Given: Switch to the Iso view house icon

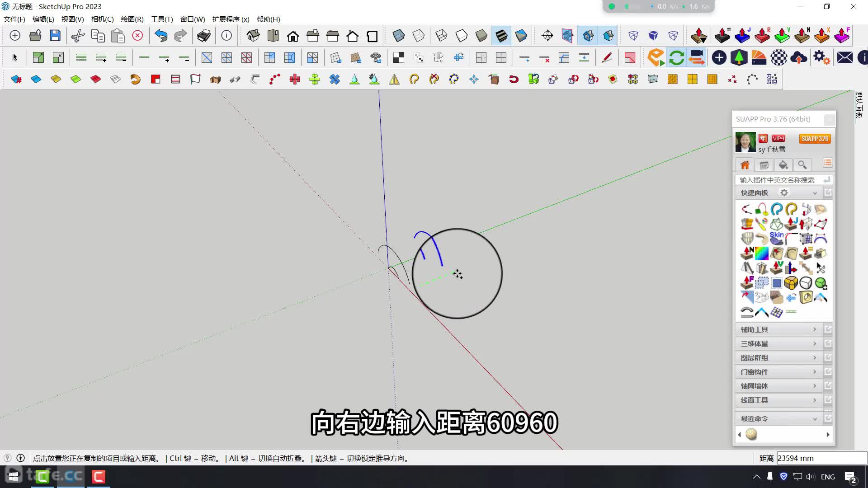Looking at the screenshot, I should (x=253, y=36).
